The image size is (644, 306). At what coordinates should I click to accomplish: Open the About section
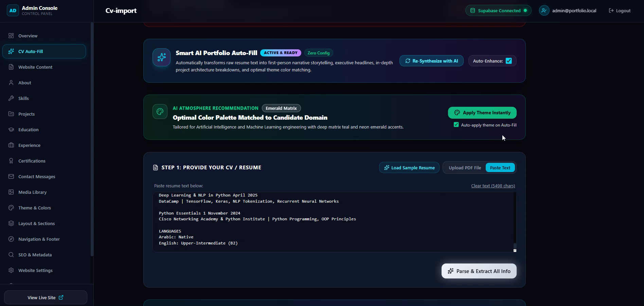coord(44,83)
